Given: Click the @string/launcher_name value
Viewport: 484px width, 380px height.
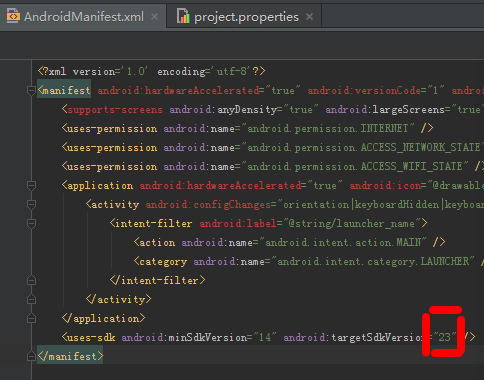Looking at the screenshot, I should (x=351, y=223).
